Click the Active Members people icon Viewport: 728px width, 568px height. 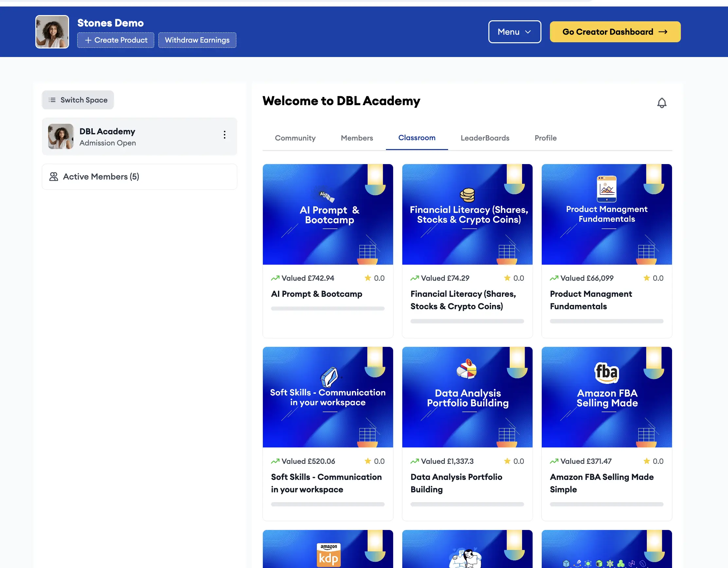click(x=54, y=177)
